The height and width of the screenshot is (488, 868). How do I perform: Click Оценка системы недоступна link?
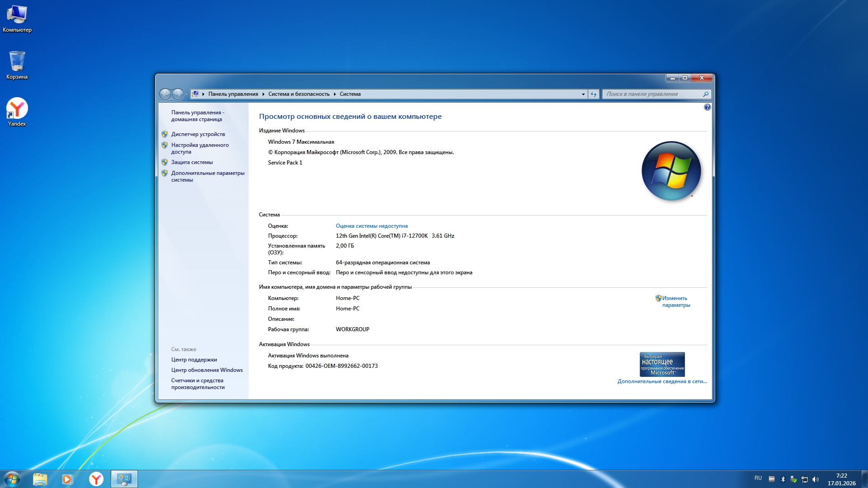(x=371, y=226)
